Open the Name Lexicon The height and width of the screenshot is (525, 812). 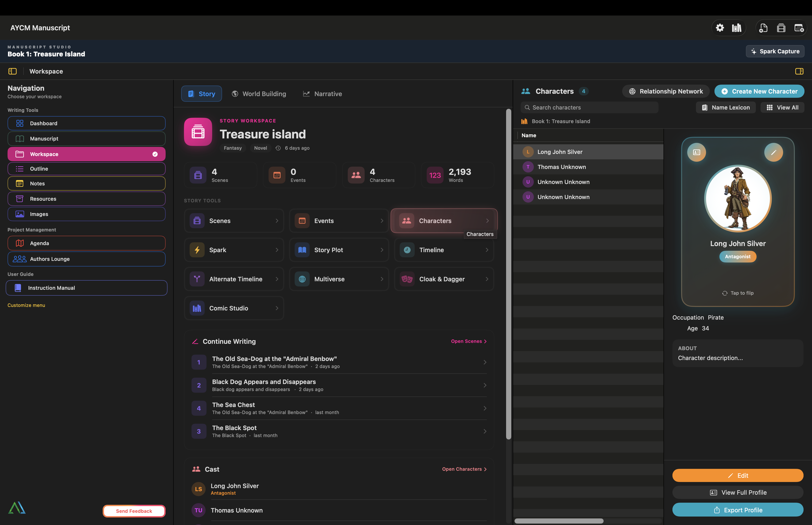coord(726,107)
